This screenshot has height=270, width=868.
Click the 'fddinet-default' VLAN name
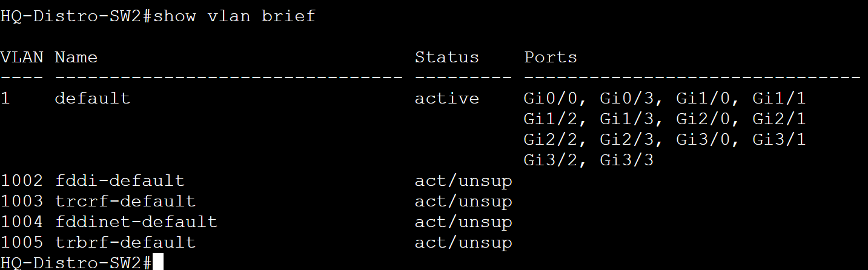coord(136,222)
